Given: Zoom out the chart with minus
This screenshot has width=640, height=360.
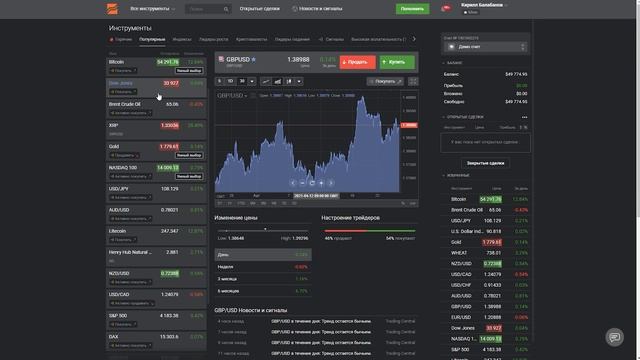Looking at the screenshot, I should point(302,183).
